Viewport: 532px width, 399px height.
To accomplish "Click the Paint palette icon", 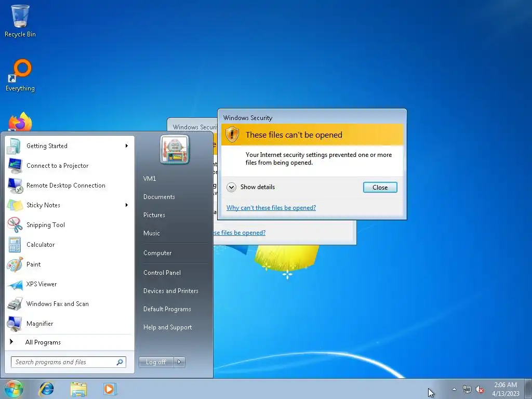I will click(15, 264).
